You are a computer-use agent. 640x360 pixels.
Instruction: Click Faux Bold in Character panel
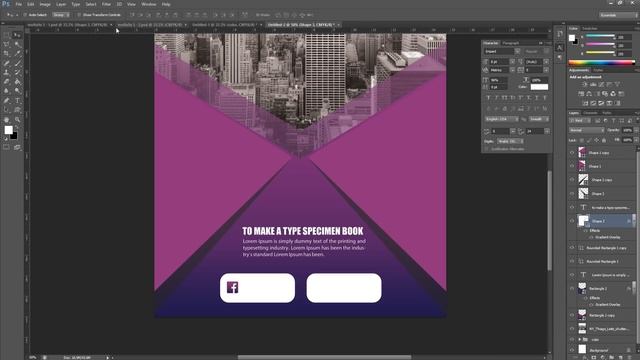pyautogui.click(x=489, y=98)
